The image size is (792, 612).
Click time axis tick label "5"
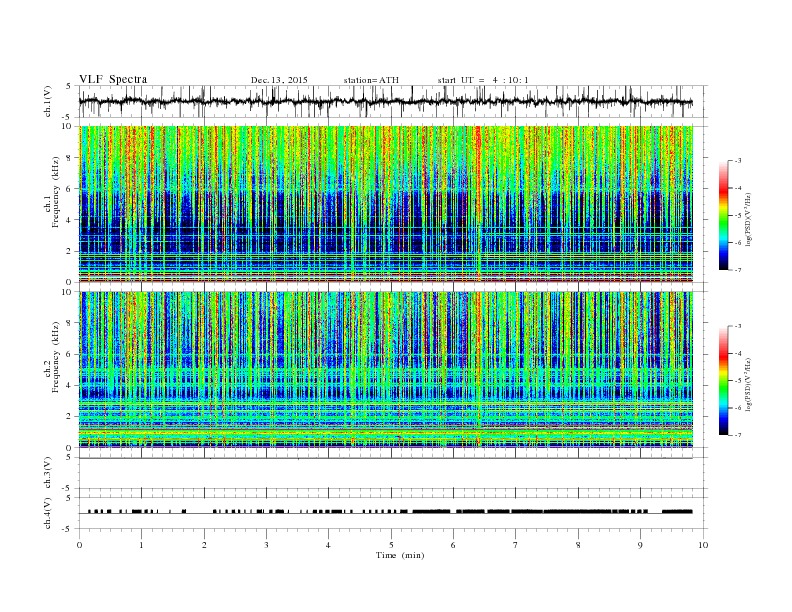[x=391, y=545]
